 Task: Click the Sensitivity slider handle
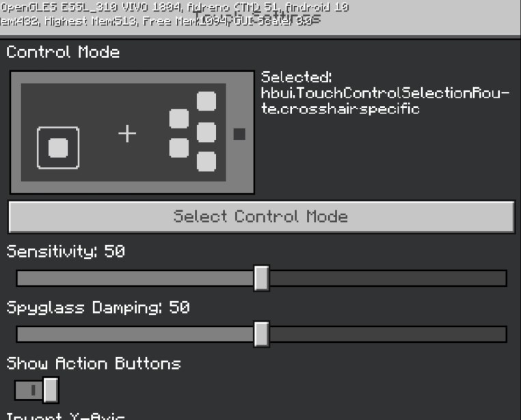coord(261,278)
